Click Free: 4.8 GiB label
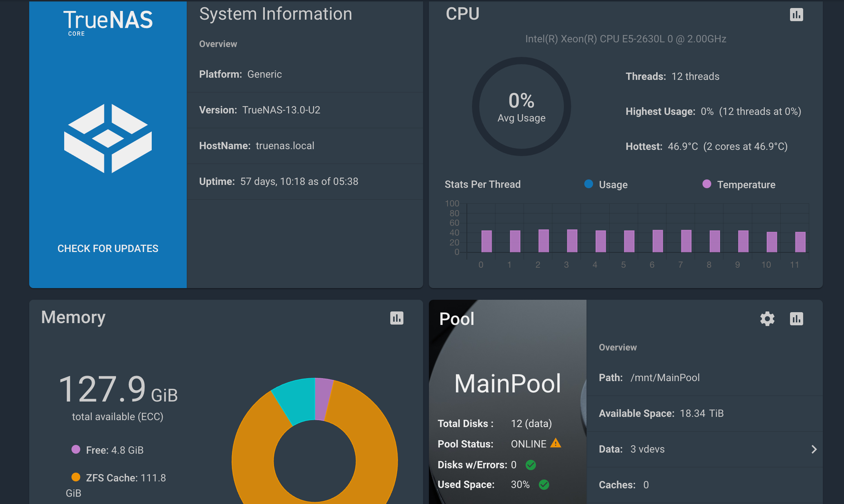844x504 pixels. coord(115,450)
